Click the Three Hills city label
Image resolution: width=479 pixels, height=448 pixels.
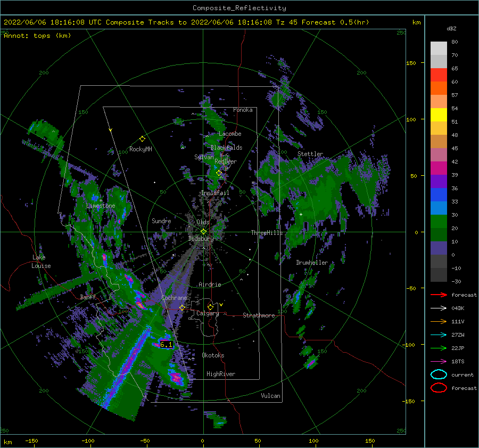point(267,233)
